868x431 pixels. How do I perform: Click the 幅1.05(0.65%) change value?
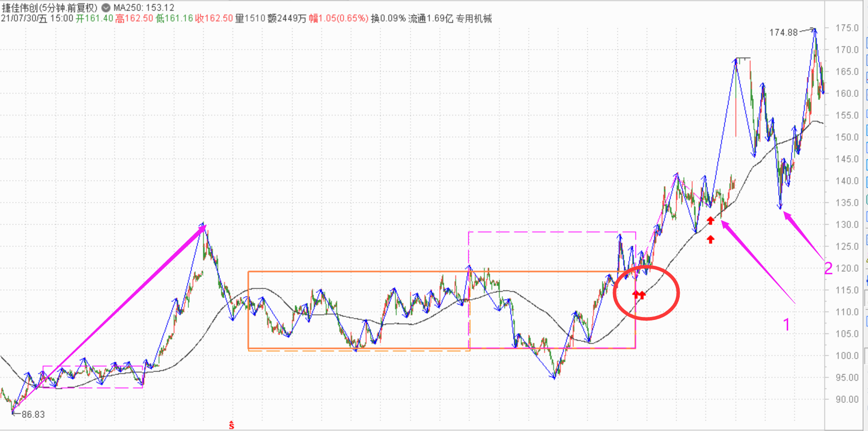(x=338, y=19)
